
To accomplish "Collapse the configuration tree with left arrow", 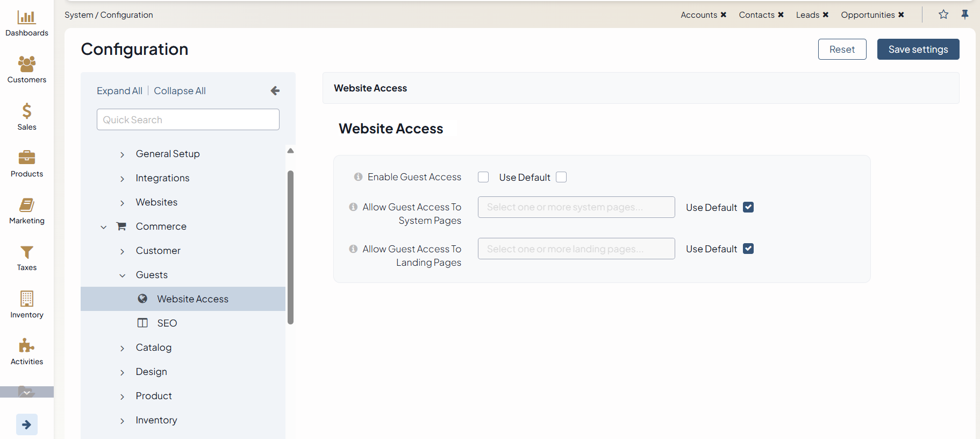I will click(x=275, y=91).
